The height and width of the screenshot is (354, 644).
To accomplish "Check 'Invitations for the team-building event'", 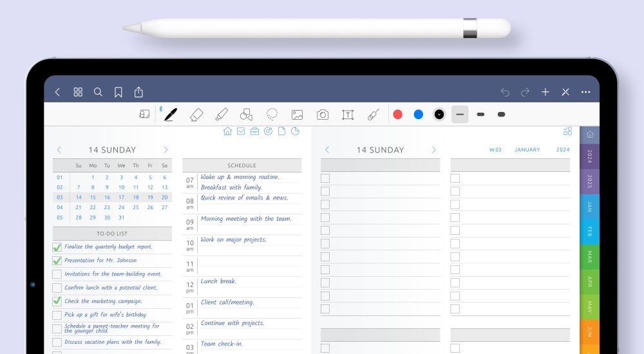I will click(57, 274).
